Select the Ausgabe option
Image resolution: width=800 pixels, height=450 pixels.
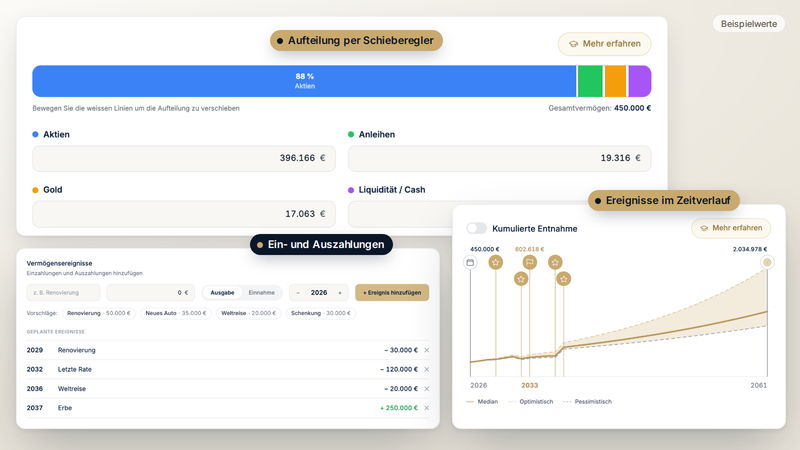click(x=222, y=292)
